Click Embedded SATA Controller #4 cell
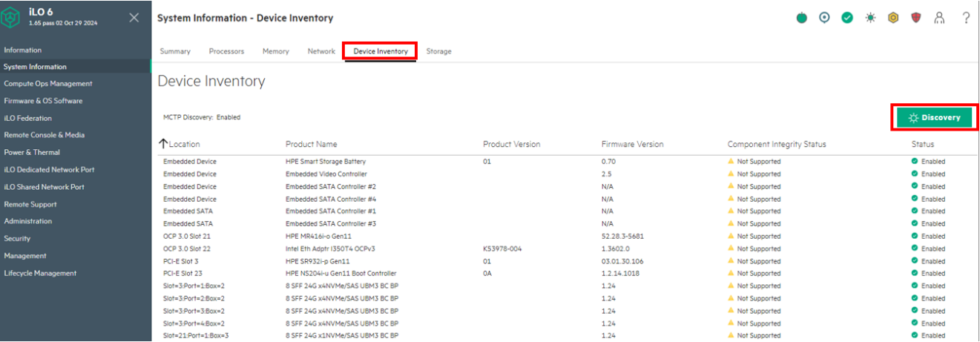Screen dimensions: 980x342 click(x=331, y=199)
